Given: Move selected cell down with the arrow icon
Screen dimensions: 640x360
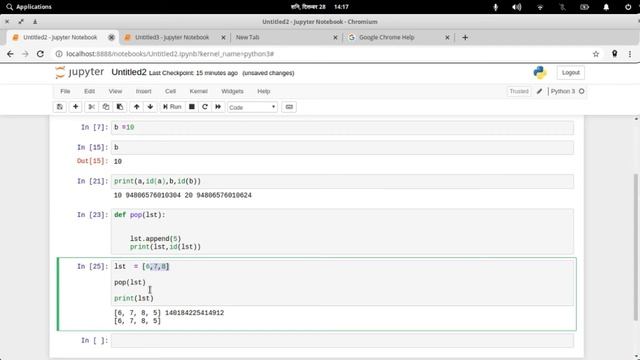Looking at the screenshot, I should (x=150, y=107).
